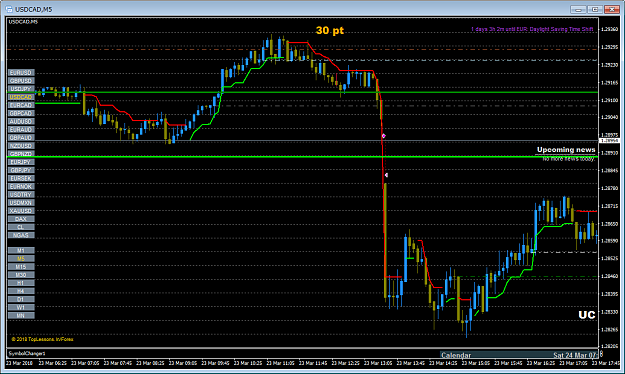
Task: Switch chart to GBPJPY symbol
Action: [x=21, y=170]
